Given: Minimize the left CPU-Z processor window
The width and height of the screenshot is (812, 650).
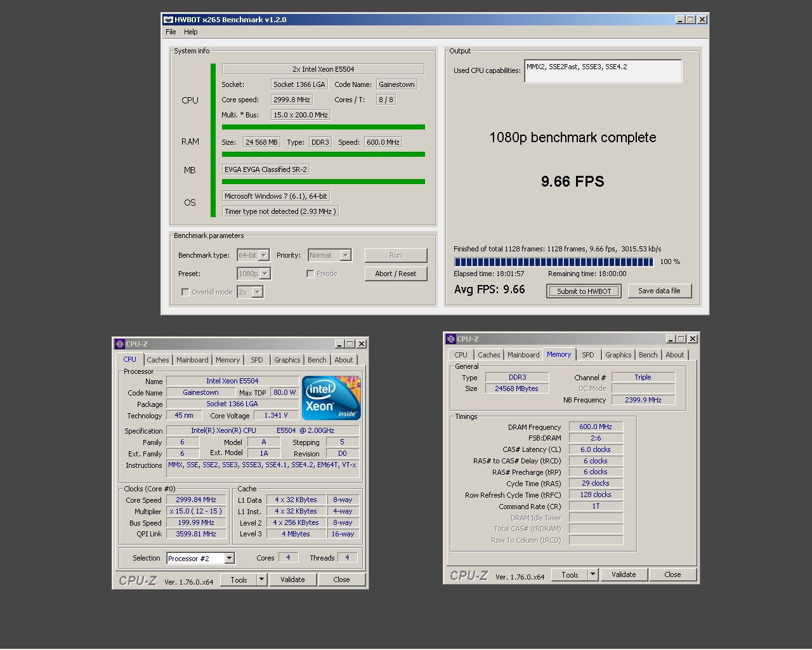Looking at the screenshot, I should point(339,344).
